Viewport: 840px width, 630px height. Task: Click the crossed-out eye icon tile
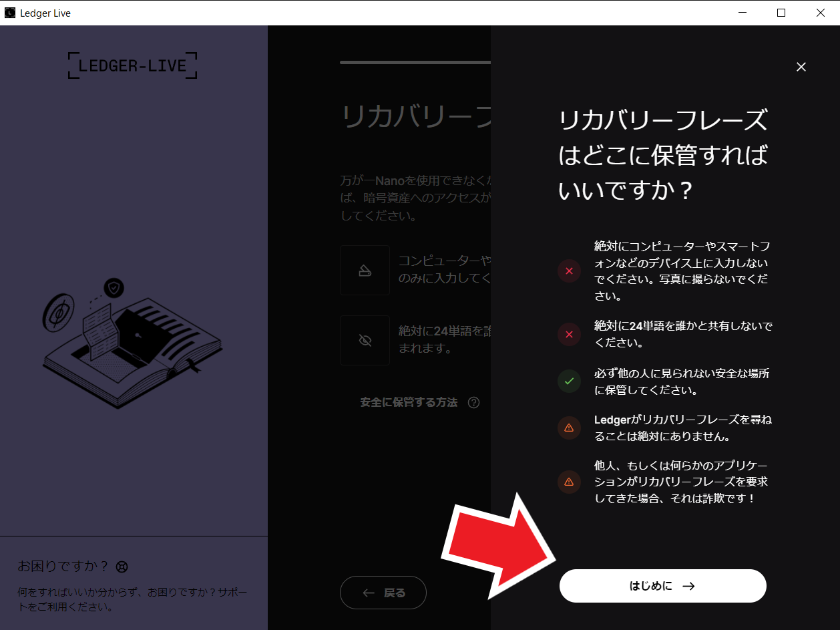[x=365, y=340]
